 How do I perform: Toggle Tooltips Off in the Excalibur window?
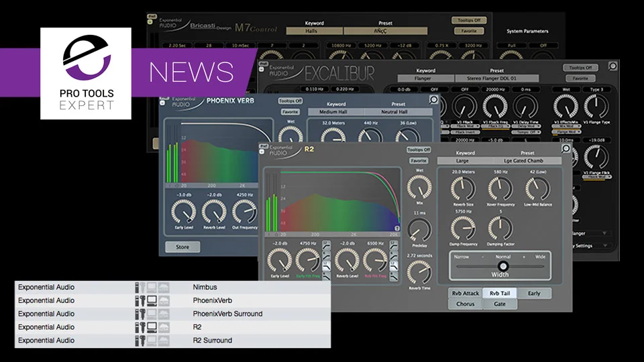pyautogui.click(x=580, y=67)
